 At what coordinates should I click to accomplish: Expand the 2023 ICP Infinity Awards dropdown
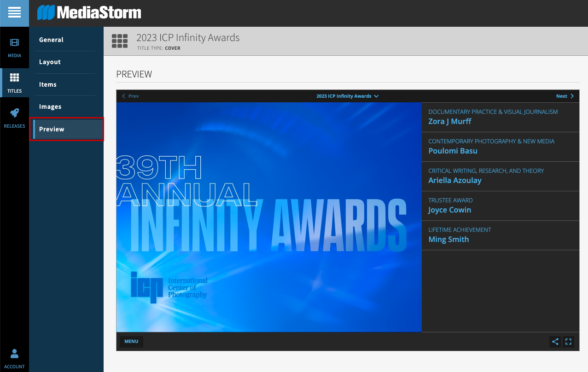click(347, 96)
